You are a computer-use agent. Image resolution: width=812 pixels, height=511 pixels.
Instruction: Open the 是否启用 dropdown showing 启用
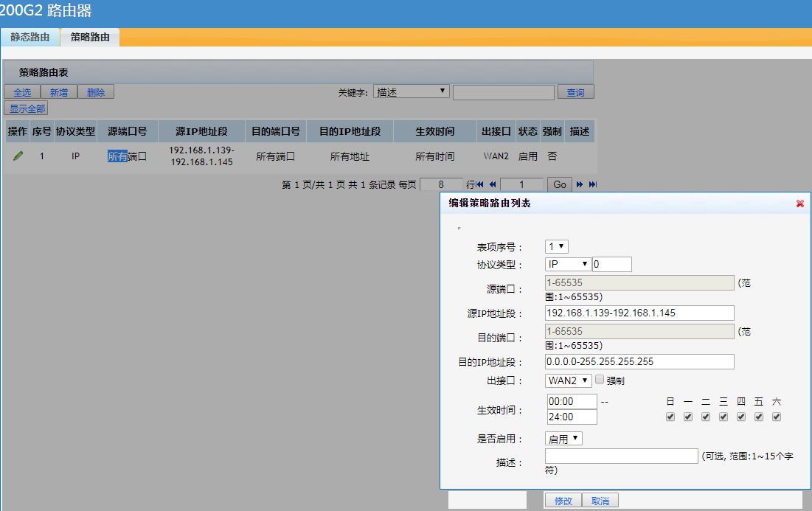tap(563, 438)
